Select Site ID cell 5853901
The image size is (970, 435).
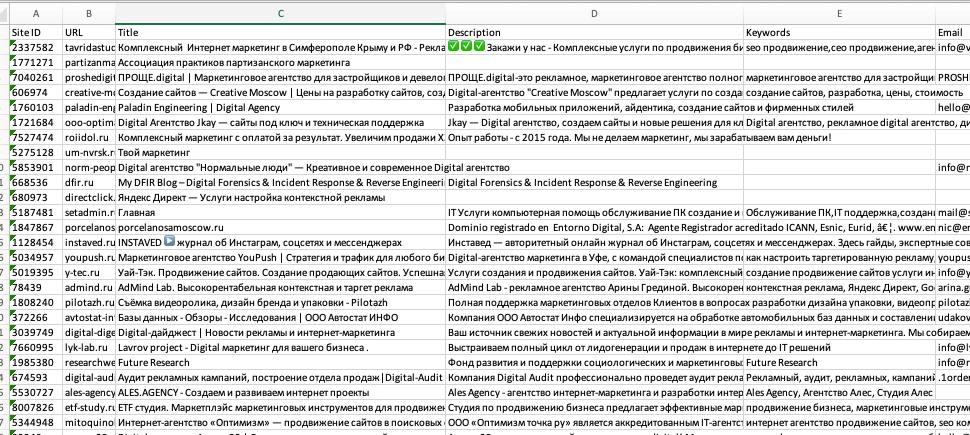click(36, 167)
